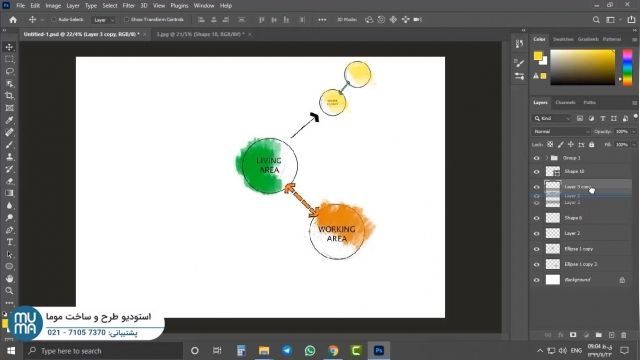Open the workspace switcher icon
This screenshot has height=360, width=640.
coord(610,20)
